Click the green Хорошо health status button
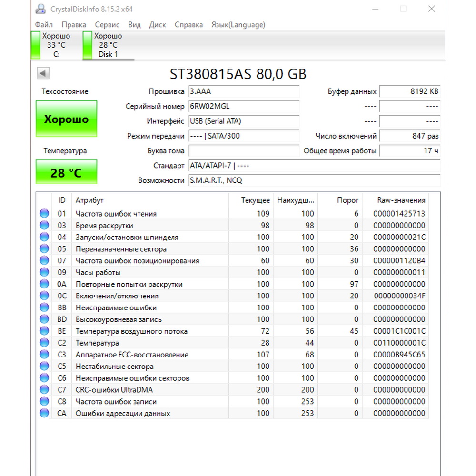This screenshot has width=476, height=476. (66, 119)
